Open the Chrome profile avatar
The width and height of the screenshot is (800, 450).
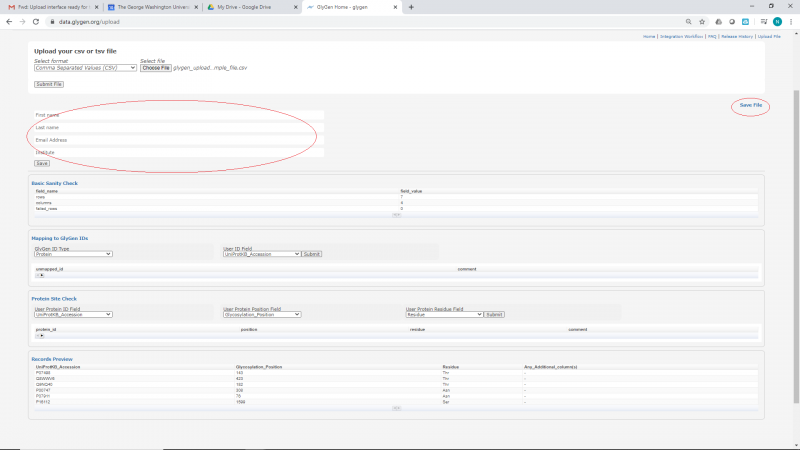click(776, 21)
